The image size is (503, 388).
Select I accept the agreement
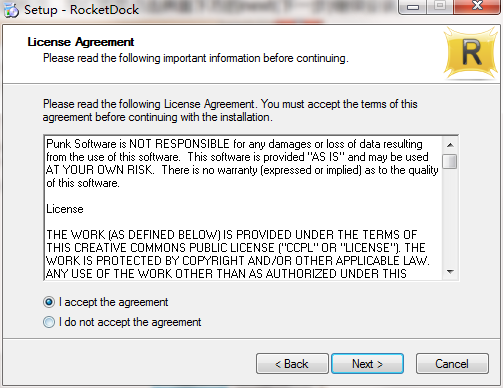pos(49,302)
